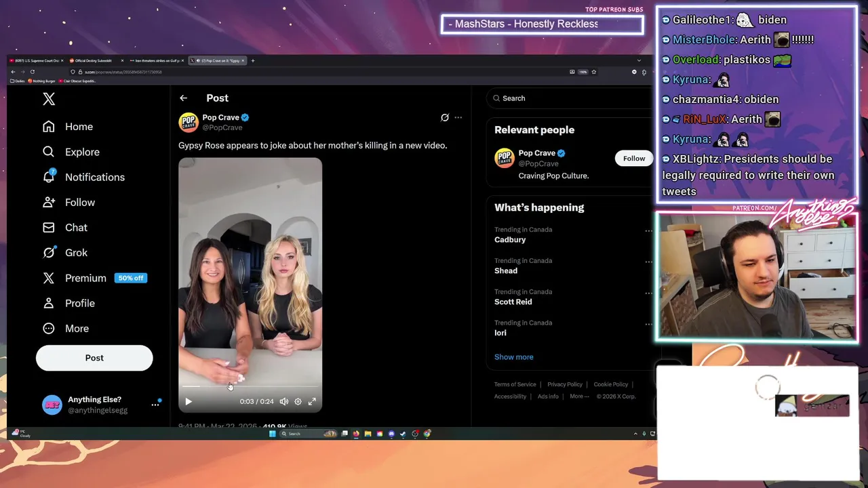Open the trending topic Shead

506,271
